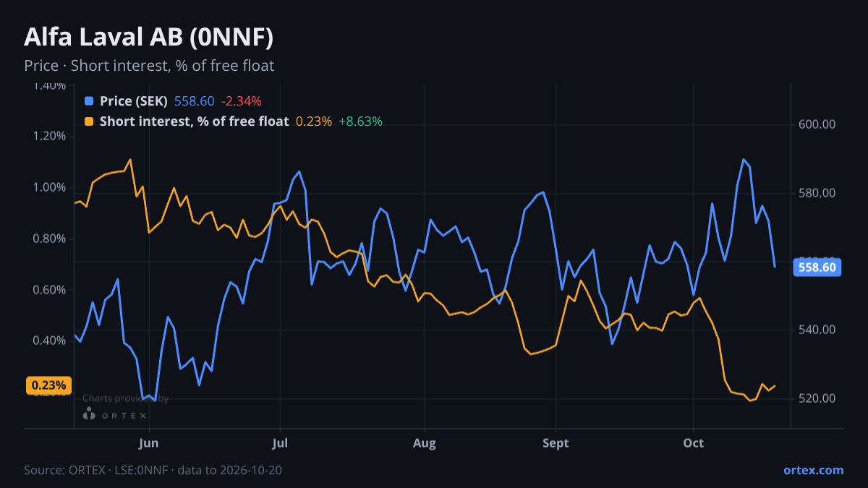Viewport: 868px width, 488px height.
Task: Click the 540.00 right axis label
Action: point(817,330)
